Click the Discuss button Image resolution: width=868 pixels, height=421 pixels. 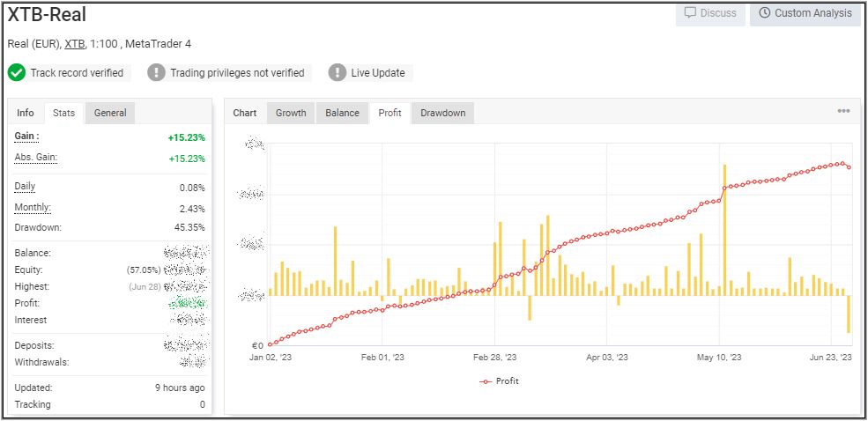tap(710, 13)
